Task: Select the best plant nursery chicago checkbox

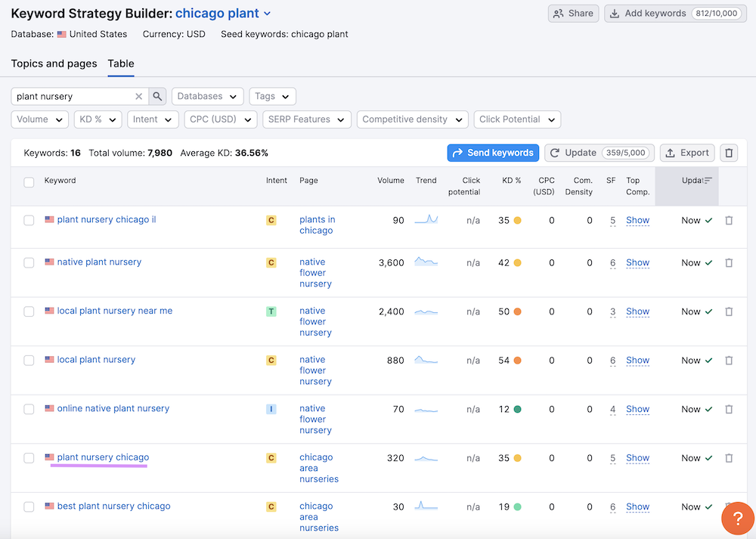Action: 29,507
